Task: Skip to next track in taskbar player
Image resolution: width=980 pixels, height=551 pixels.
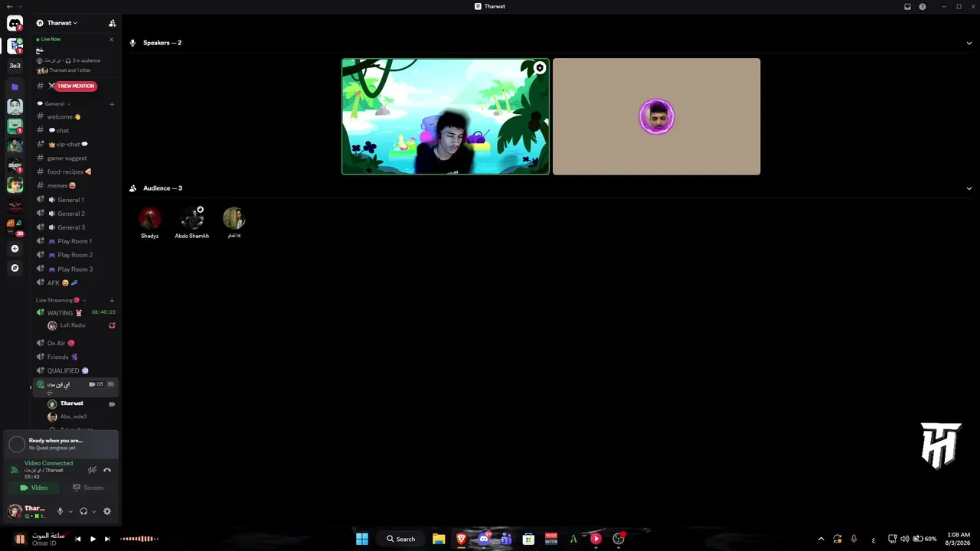Action: [x=107, y=539]
